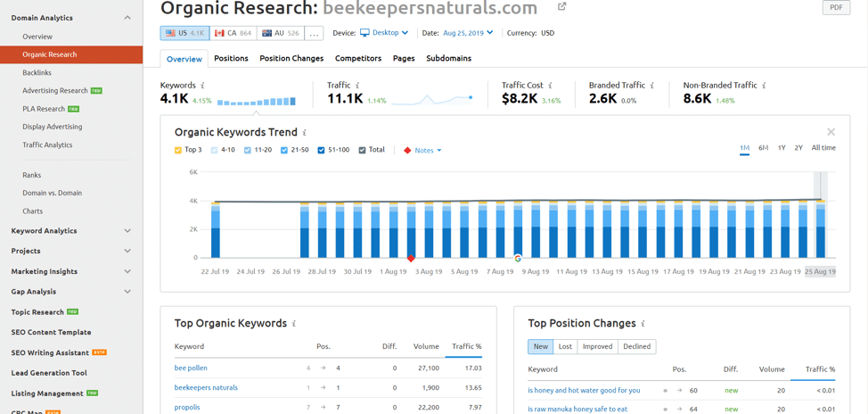Select the New position changes filter
Viewport: 868px width, 414px height.
pos(540,346)
